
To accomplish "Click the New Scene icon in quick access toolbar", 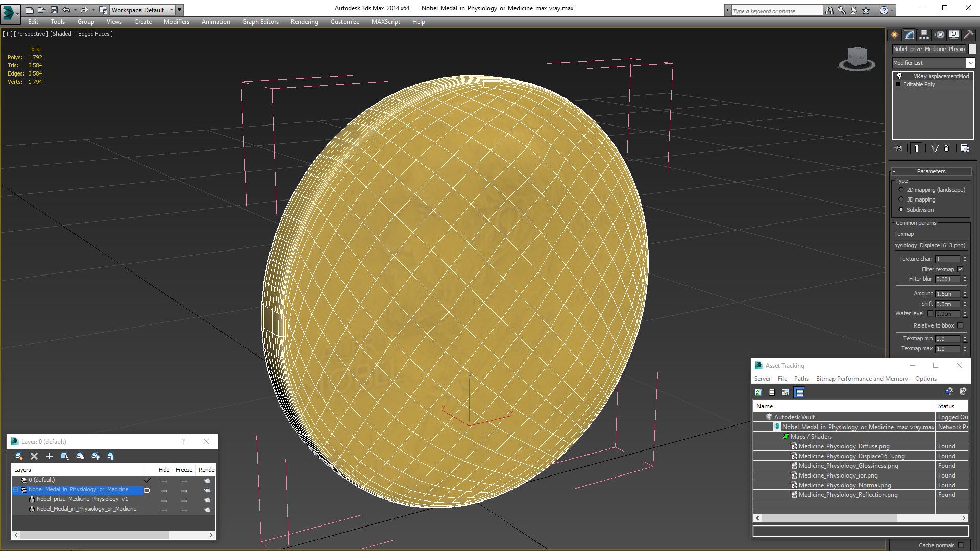I will [29, 10].
